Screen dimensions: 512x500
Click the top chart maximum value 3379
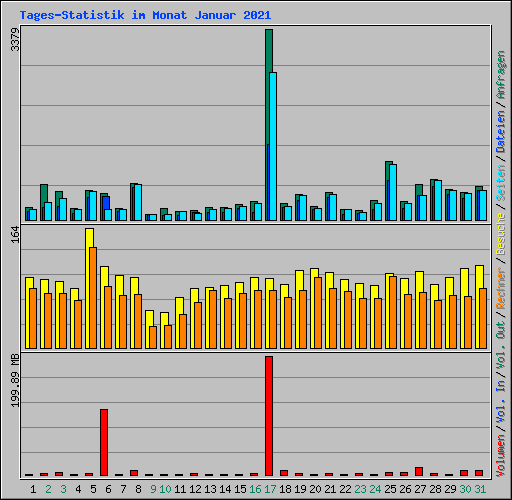(15, 40)
